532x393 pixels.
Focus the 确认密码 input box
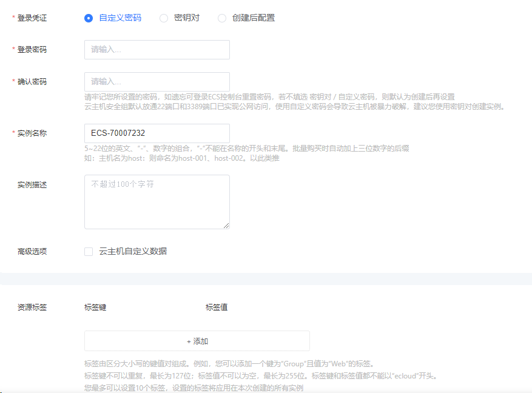[157, 82]
